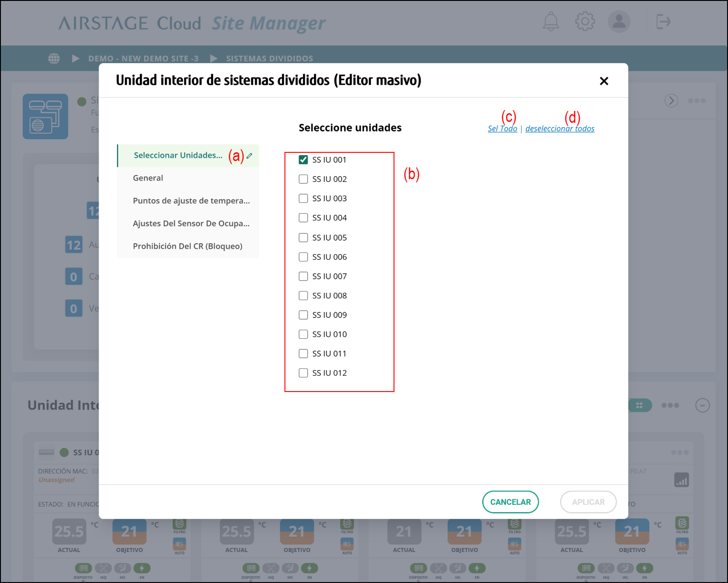Click the Sel Todo link
This screenshot has width=728, height=583.
[x=502, y=129]
